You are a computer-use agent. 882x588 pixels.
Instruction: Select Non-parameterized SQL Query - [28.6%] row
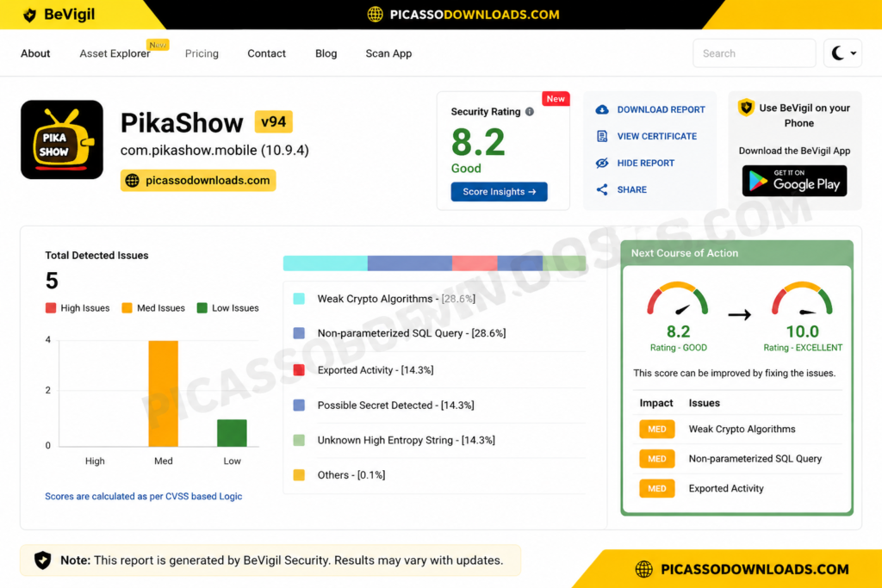[x=434, y=333]
